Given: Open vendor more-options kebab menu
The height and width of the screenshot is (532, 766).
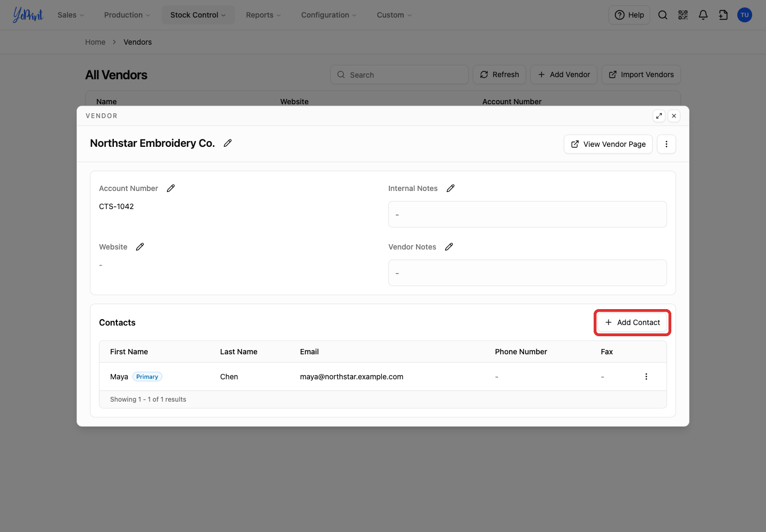Looking at the screenshot, I should 667,144.
